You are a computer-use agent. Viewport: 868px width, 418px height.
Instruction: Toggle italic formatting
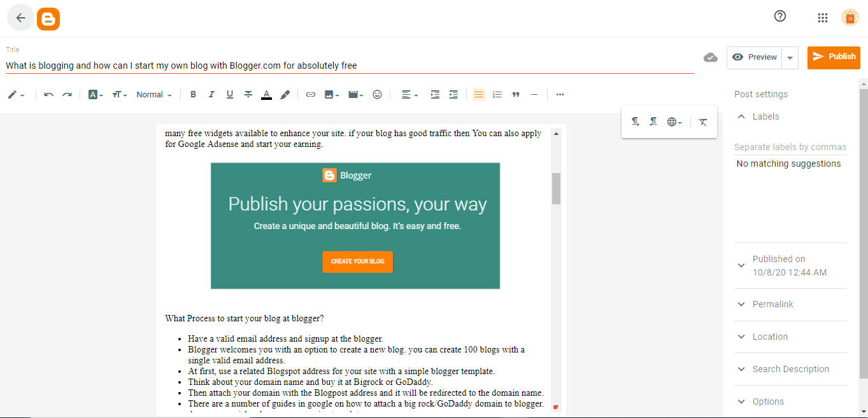[x=211, y=95]
